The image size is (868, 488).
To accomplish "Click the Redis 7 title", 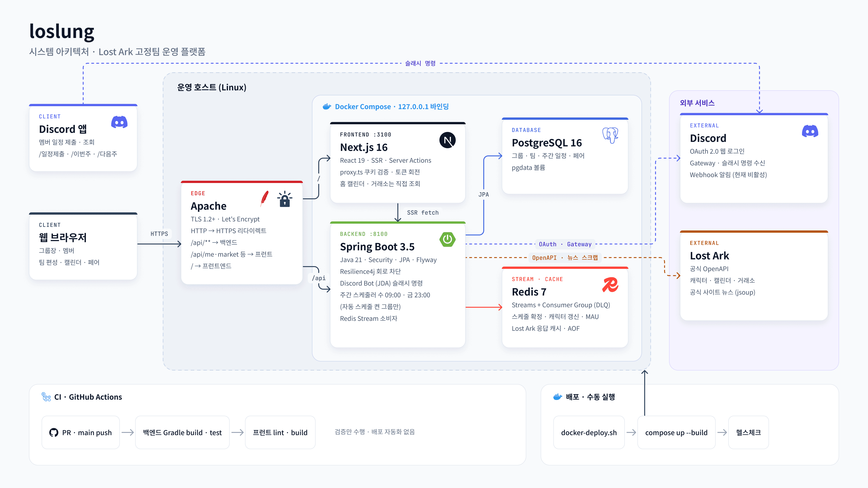I will tap(529, 292).
